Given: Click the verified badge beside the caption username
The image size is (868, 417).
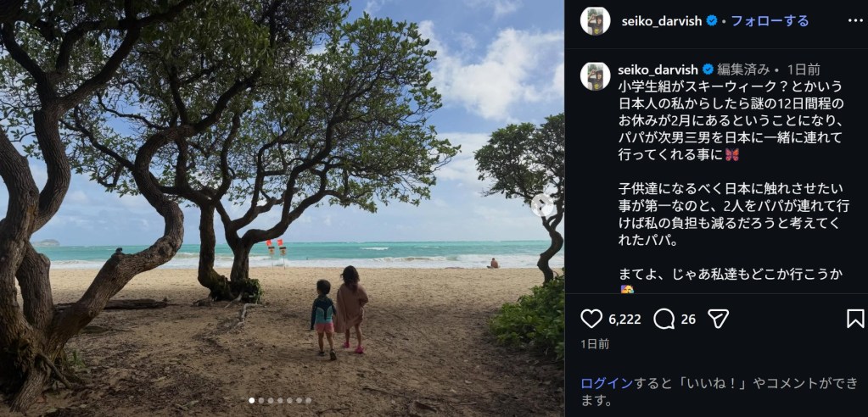Looking at the screenshot, I should click(x=708, y=69).
